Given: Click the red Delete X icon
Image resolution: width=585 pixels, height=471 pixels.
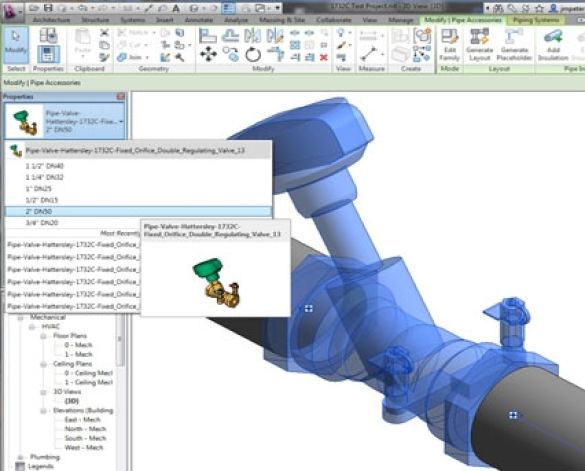Looking at the screenshot, I should (x=323, y=57).
